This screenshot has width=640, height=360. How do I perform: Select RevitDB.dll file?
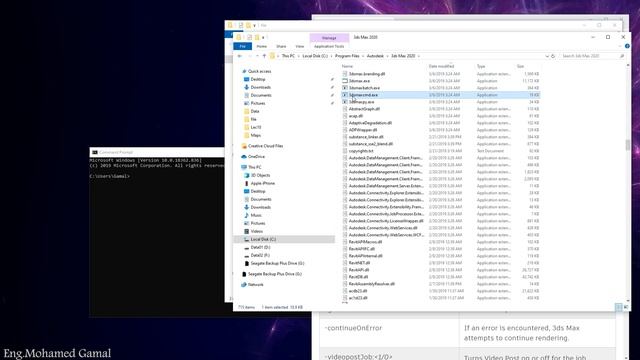tap(358, 277)
